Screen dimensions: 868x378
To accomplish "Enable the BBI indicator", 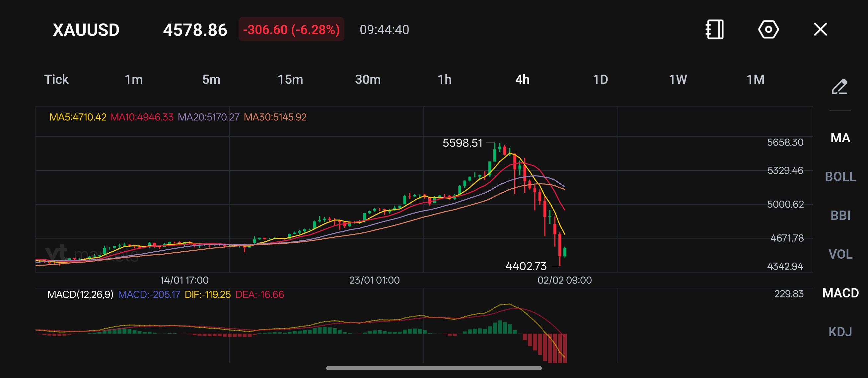I will pyautogui.click(x=840, y=216).
